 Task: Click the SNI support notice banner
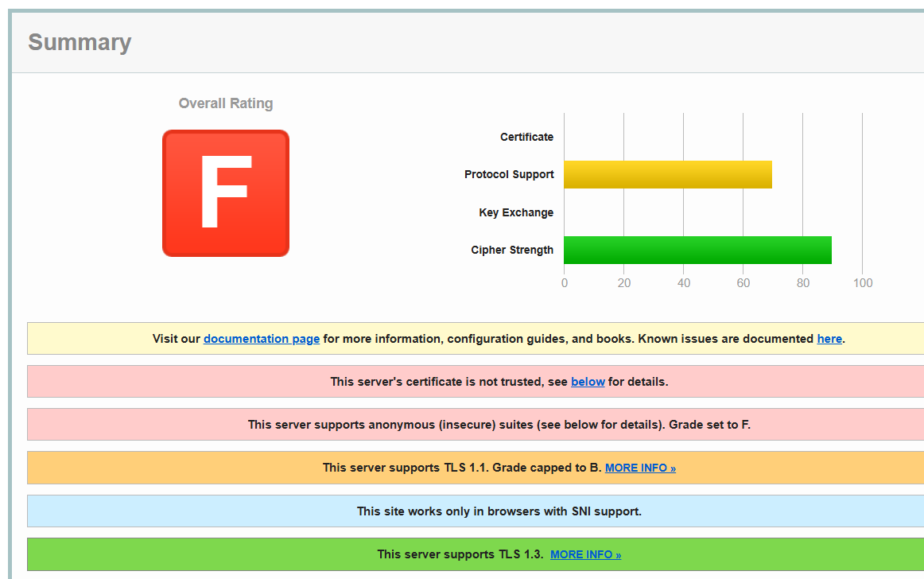[x=499, y=511]
